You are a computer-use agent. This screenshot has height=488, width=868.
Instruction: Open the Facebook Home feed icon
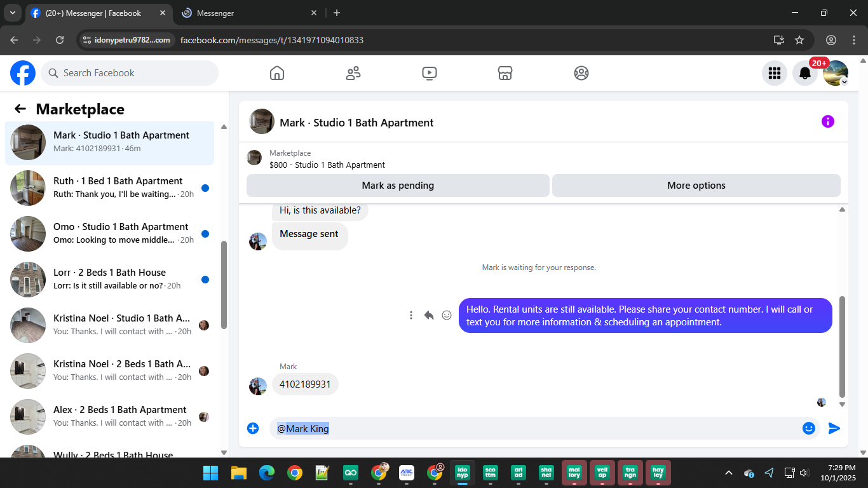pyautogui.click(x=277, y=73)
